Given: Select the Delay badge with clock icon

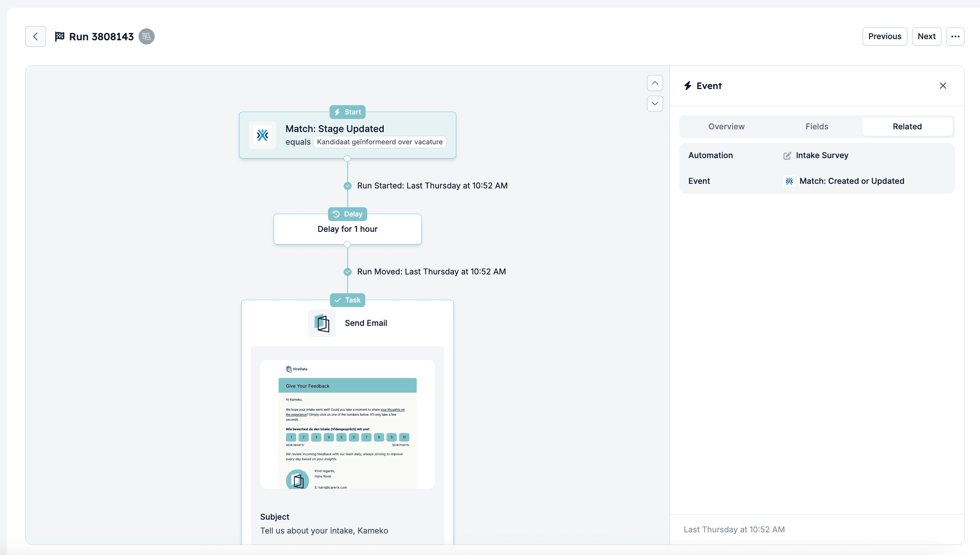Looking at the screenshot, I should [x=347, y=214].
